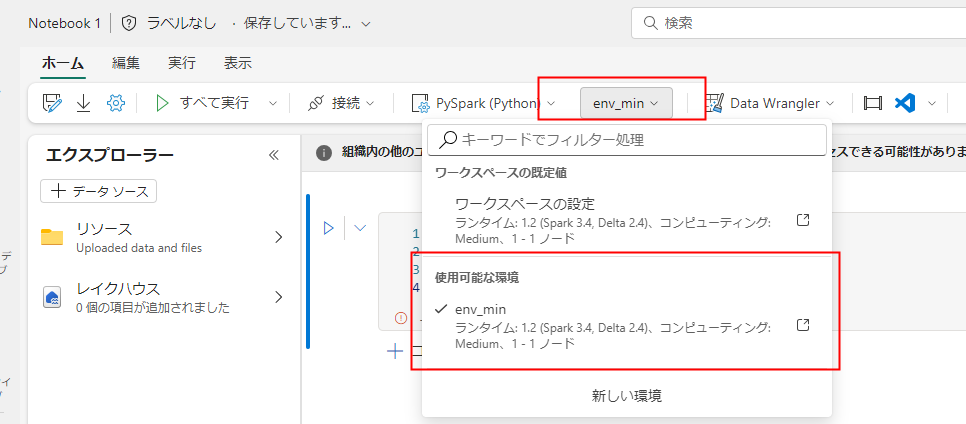Expand the レイクハウス item

(x=164, y=297)
